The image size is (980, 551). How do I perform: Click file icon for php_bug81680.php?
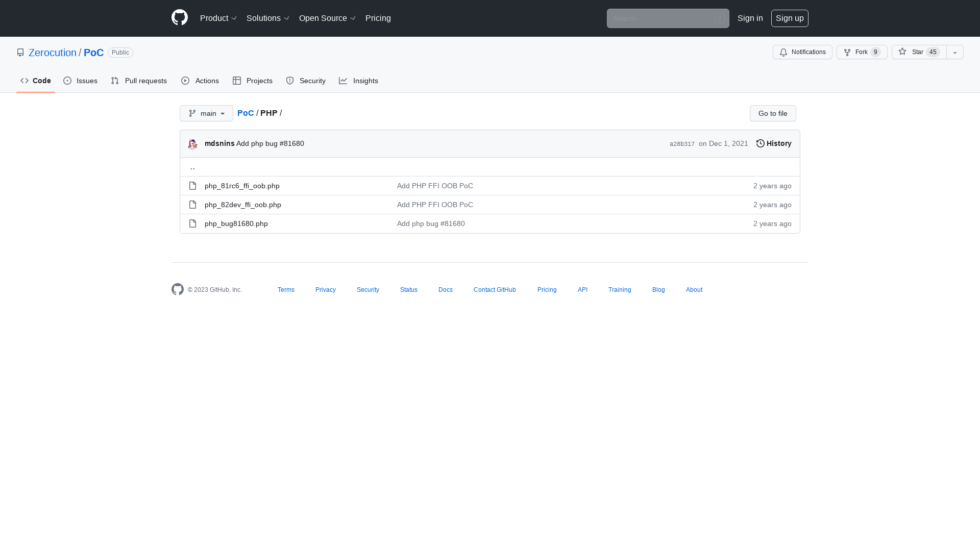pos(192,223)
